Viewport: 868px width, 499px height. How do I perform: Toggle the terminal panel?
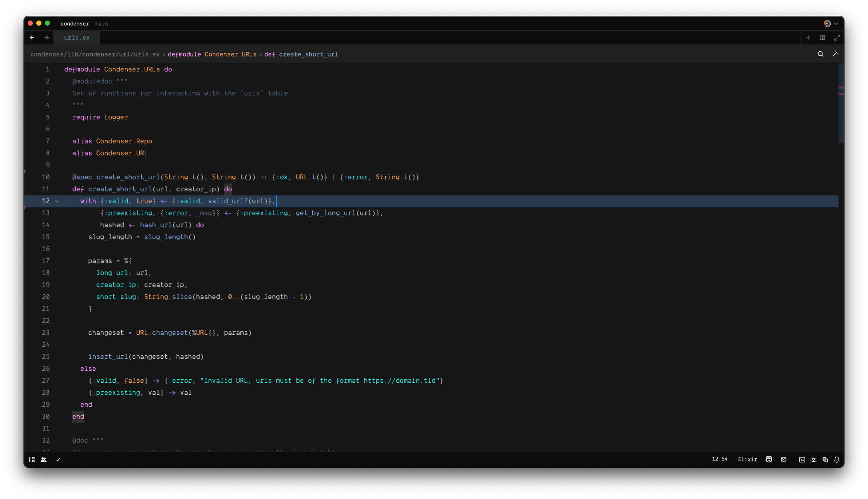point(802,460)
